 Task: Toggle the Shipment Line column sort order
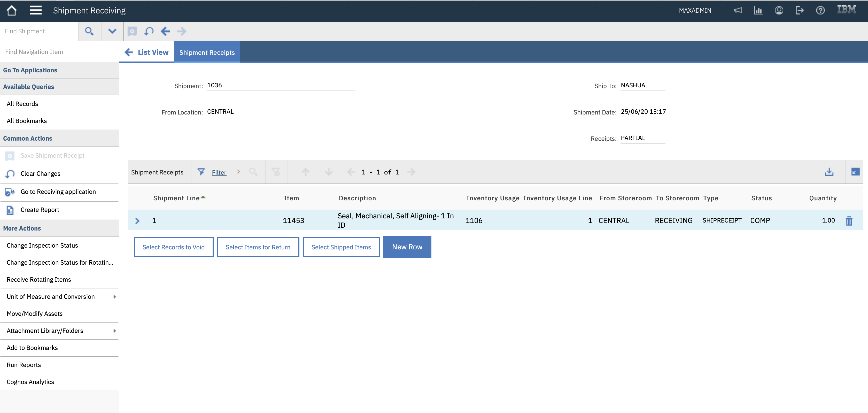pyautogui.click(x=179, y=198)
